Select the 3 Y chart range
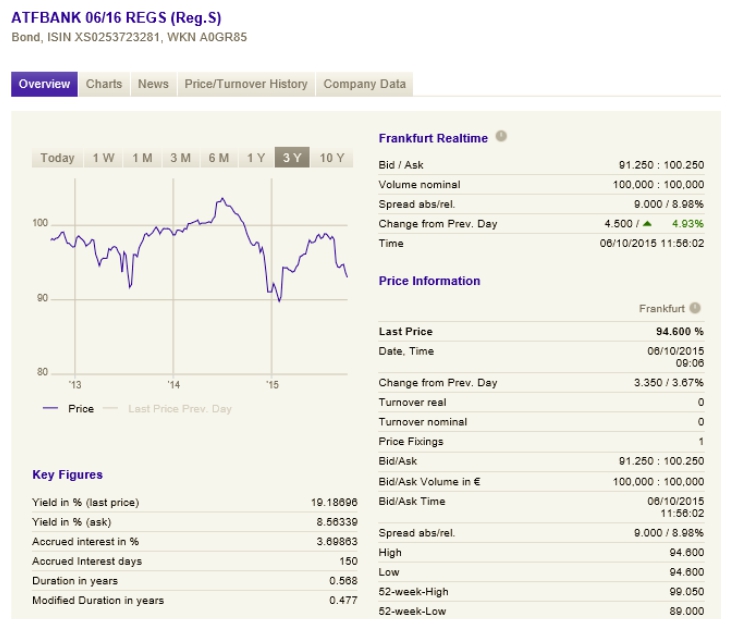729x632 pixels. (292, 158)
